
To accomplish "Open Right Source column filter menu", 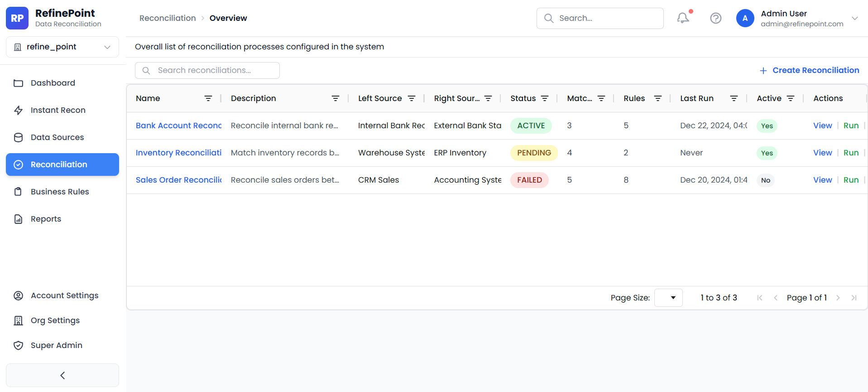I will coord(488,98).
